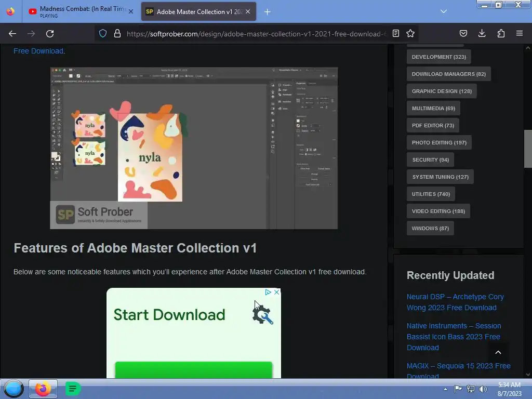Image resolution: width=532 pixels, height=399 pixels.
Task: Switch to Madness Combat YouTube tab
Action: click(81, 11)
